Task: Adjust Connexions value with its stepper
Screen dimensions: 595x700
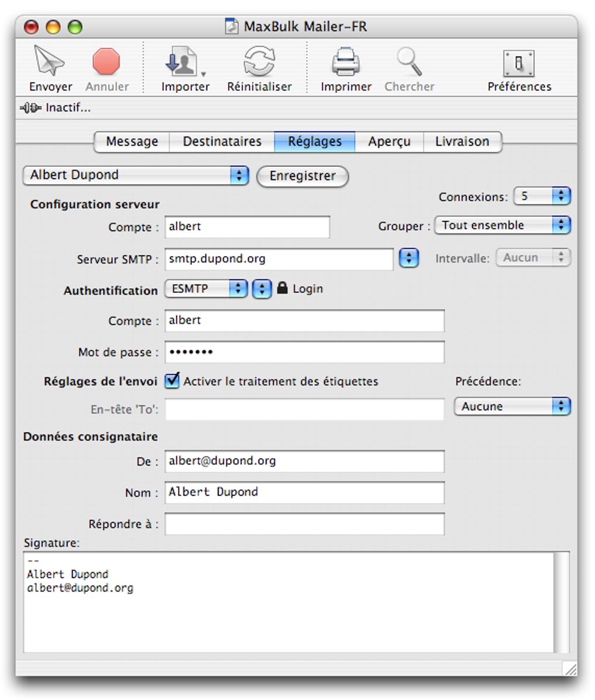Action: tap(562, 196)
